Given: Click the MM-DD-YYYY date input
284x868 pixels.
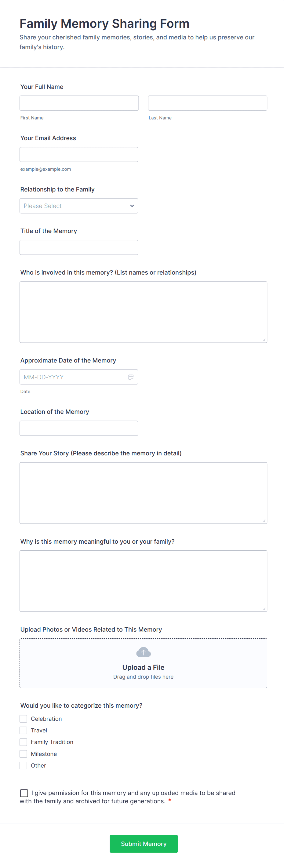Looking at the screenshot, I should 72,377.
